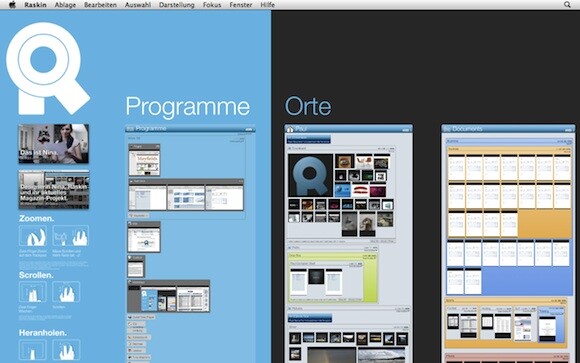Click the pill button on Programme folder header
This screenshot has height=363, width=580.
pos(249,129)
